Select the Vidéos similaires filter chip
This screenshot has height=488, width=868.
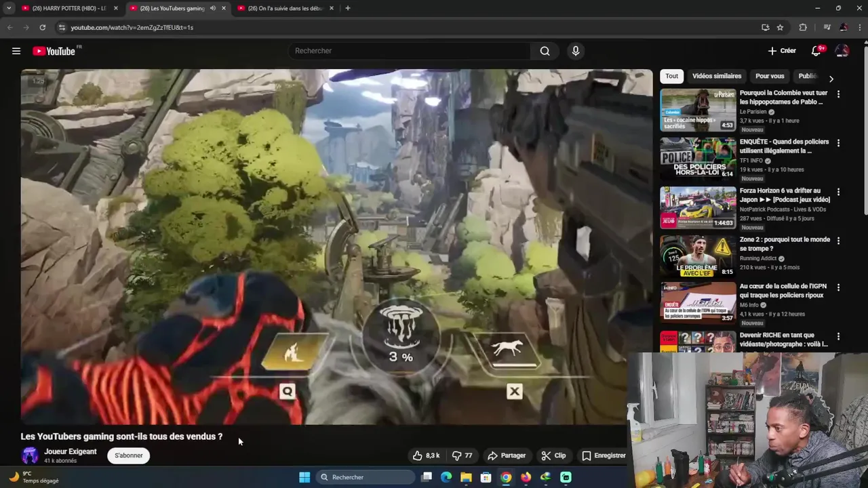coord(717,76)
